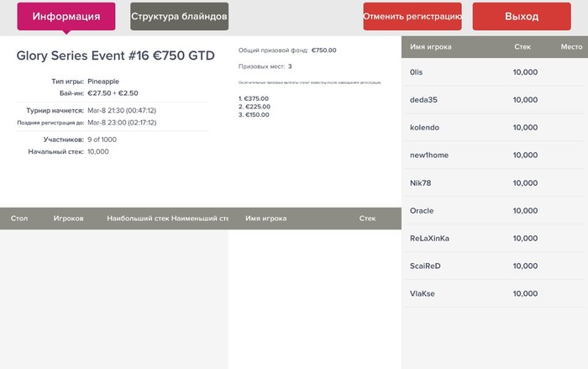588x369 pixels.
Task: Click the Стол column header
Action: point(19,219)
